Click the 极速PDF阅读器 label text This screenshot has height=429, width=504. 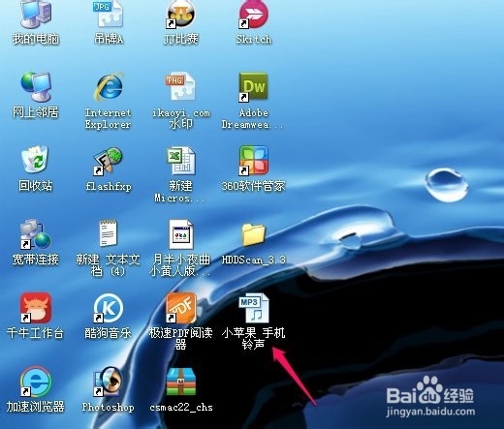(x=180, y=339)
